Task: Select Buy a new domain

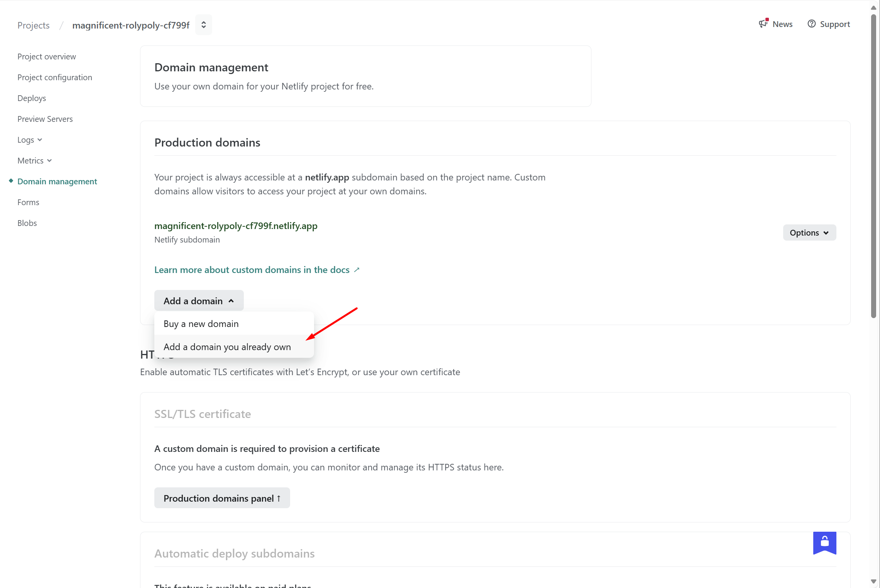Action: click(201, 324)
